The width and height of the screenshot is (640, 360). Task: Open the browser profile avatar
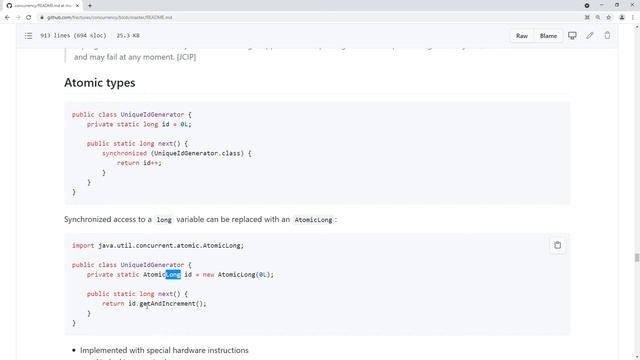coord(622,18)
